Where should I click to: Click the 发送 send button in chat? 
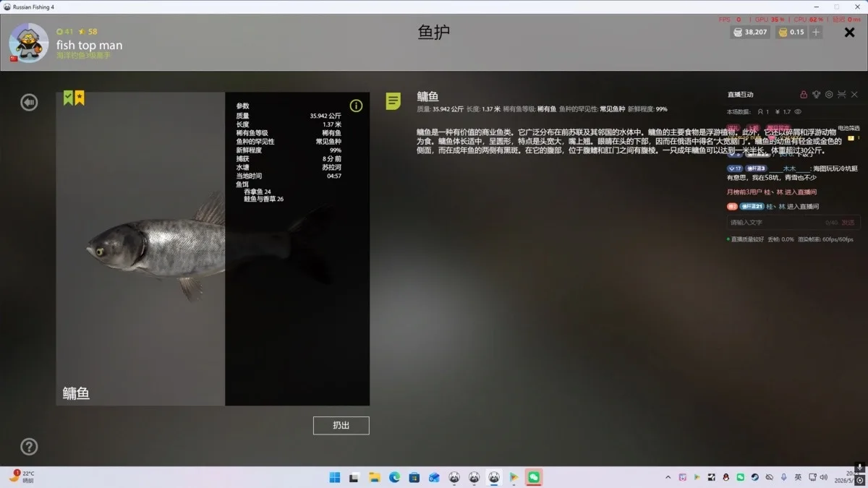848,223
